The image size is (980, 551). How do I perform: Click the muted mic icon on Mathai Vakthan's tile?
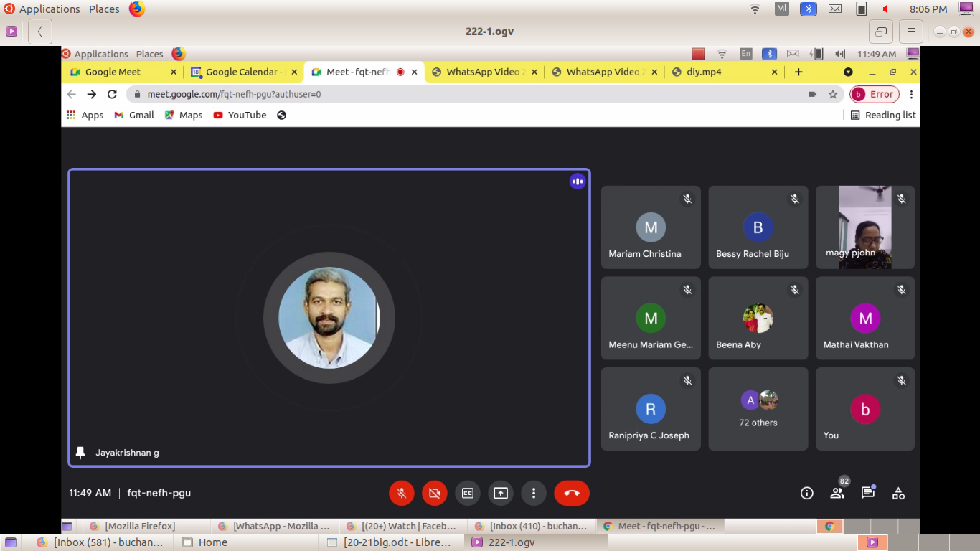point(902,290)
